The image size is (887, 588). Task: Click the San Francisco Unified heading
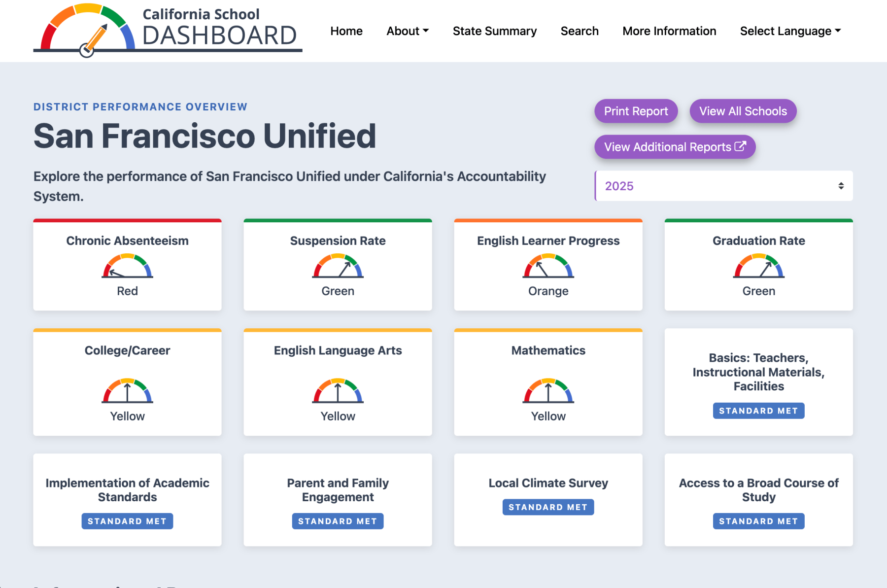205,136
